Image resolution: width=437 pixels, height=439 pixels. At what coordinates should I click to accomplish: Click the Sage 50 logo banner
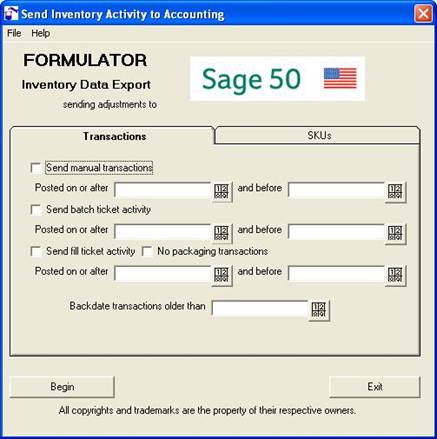(x=277, y=79)
